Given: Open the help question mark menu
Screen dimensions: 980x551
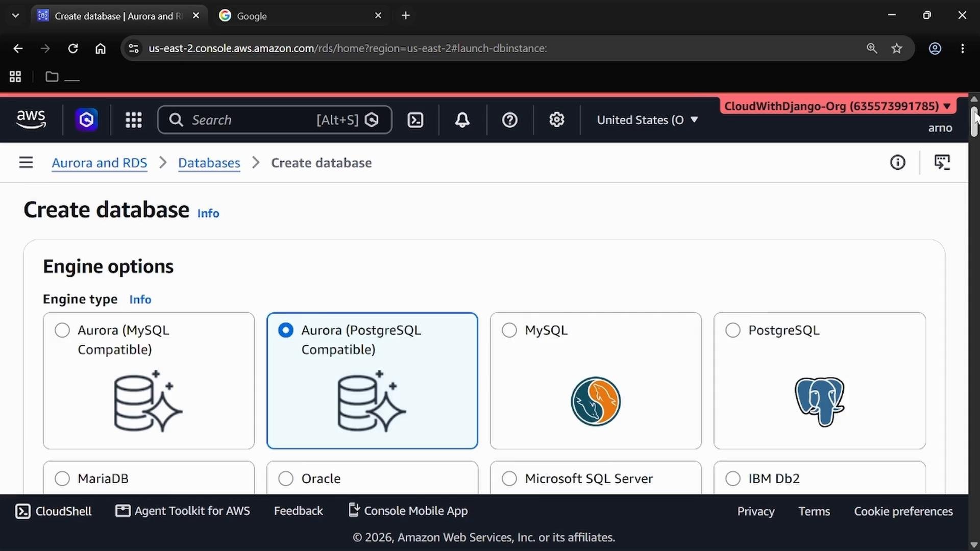Looking at the screenshot, I should [510, 120].
